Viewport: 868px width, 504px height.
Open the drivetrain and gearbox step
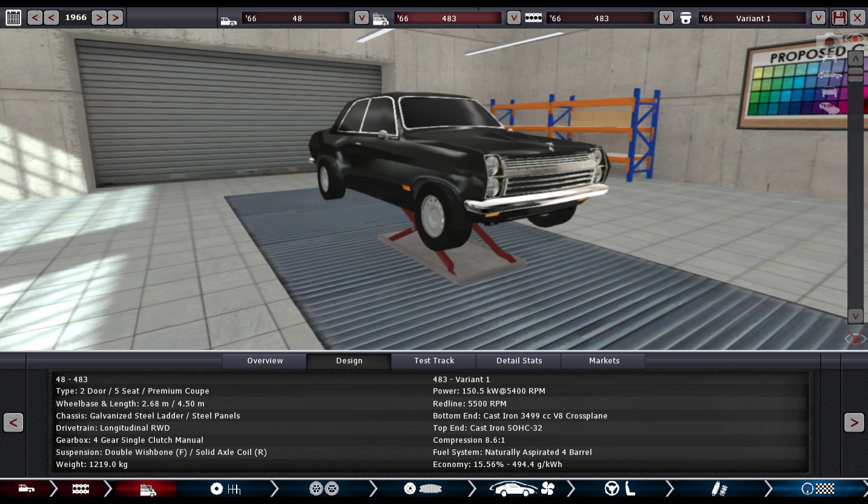click(225, 489)
